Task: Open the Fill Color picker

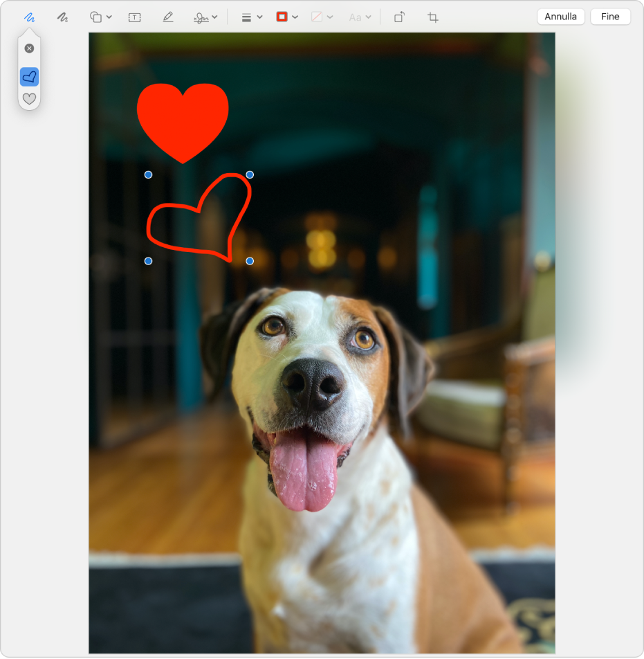Action: (322, 17)
